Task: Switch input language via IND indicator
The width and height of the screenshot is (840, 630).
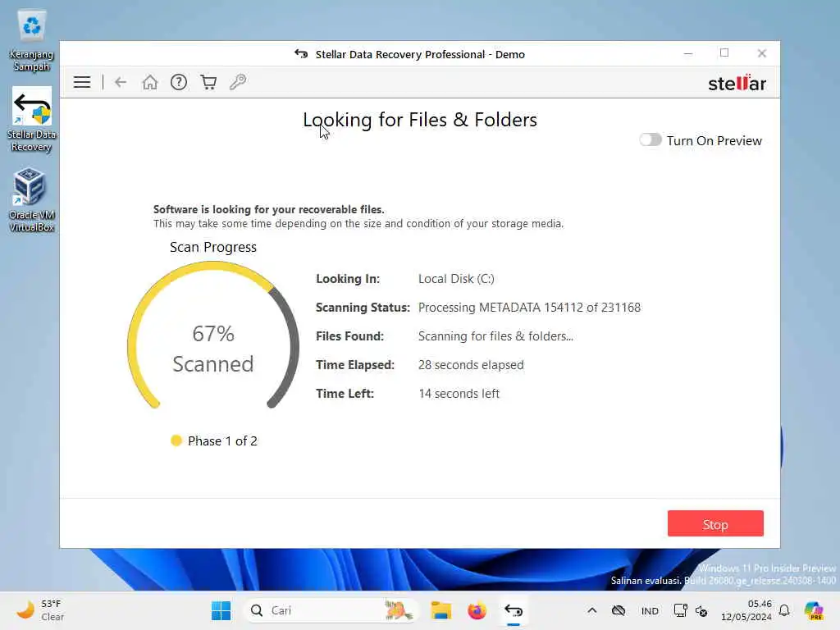Action: (x=650, y=610)
